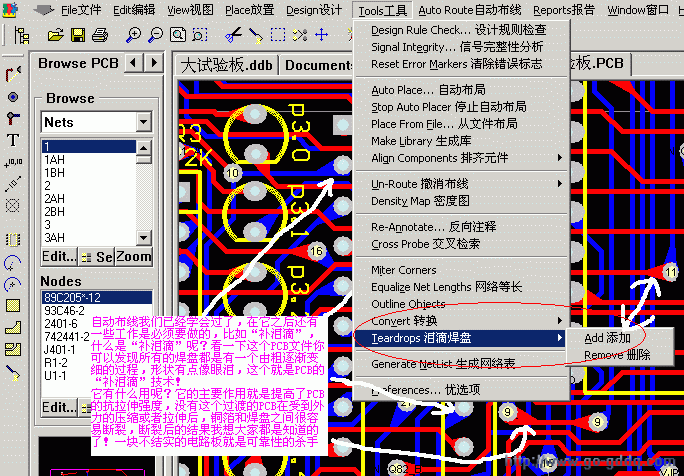Click the Zoom button under nets list

tap(134, 257)
